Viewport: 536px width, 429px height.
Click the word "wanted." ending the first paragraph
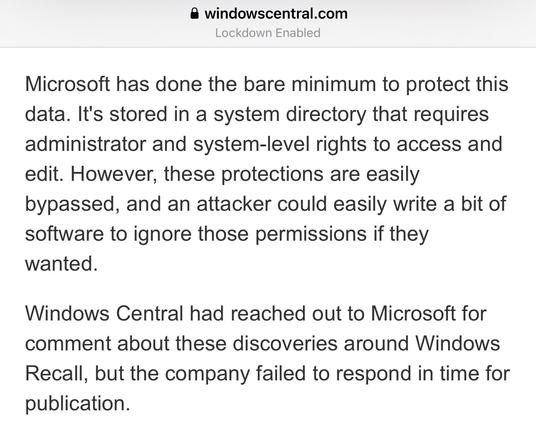[x=62, y=264]
